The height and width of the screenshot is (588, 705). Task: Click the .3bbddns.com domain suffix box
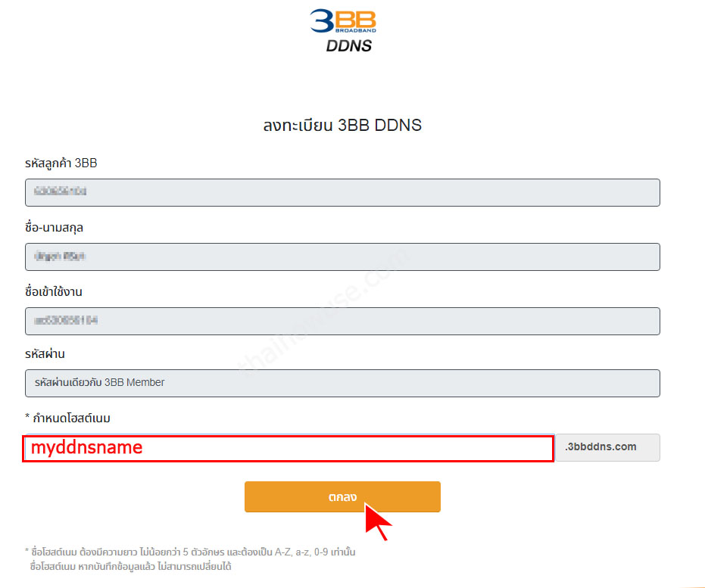tap(607, 447)
